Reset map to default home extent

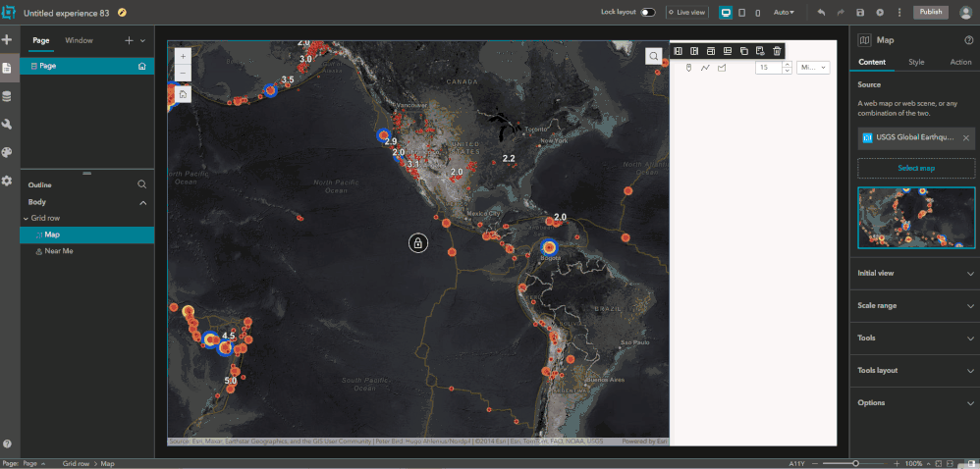[183, 94]
